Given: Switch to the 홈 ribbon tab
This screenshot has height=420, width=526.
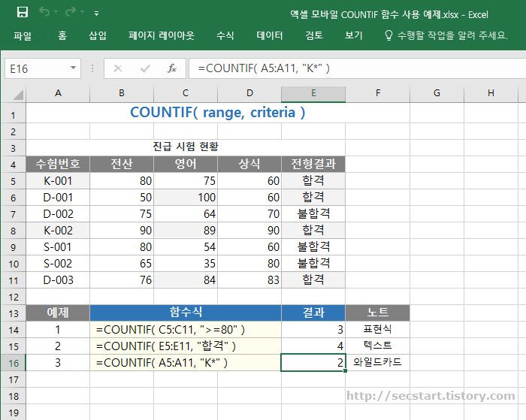Looking at the screenshot, I should coord(62,35).
